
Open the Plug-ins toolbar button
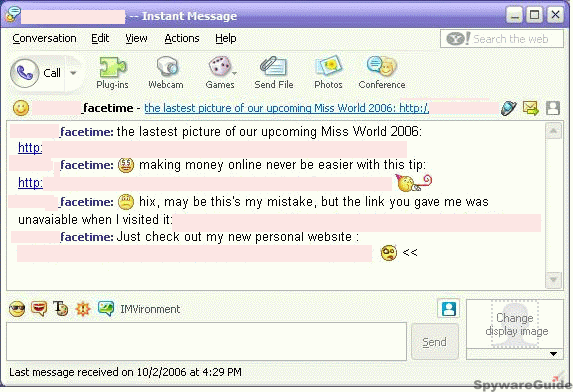[113, 73]
